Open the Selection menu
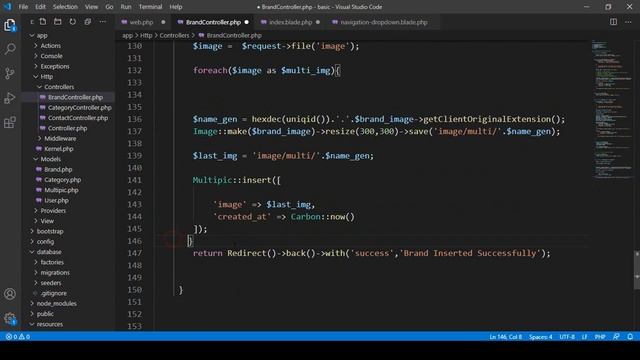Image resolution: width=640 pixels, height=360 pixels. click(x=65, y=7)
